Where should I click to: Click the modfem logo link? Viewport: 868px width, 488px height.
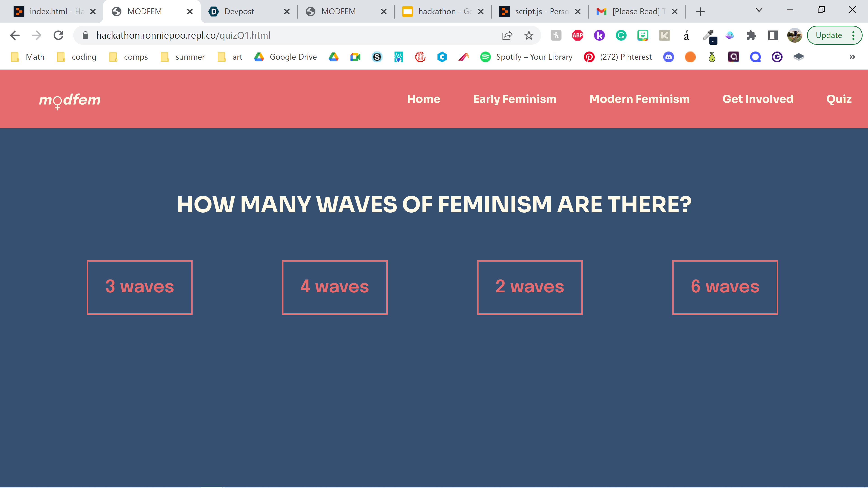[x=70, y=100]
